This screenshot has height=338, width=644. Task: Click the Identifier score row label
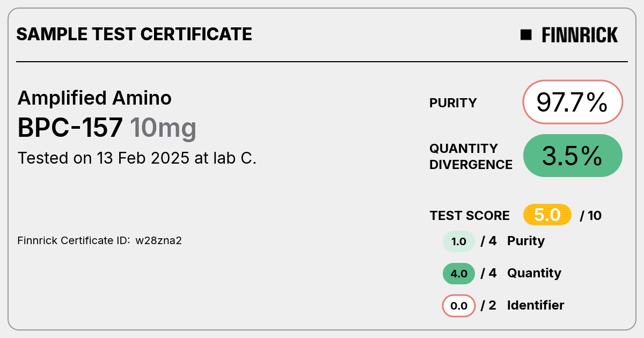click(x=536, y=305)
